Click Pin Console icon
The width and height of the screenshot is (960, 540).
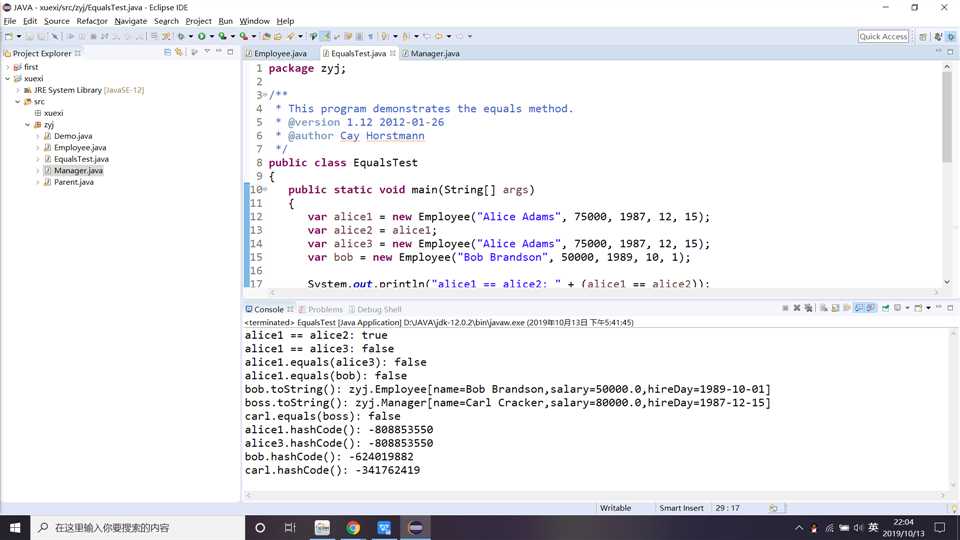[x=885, y=308]
